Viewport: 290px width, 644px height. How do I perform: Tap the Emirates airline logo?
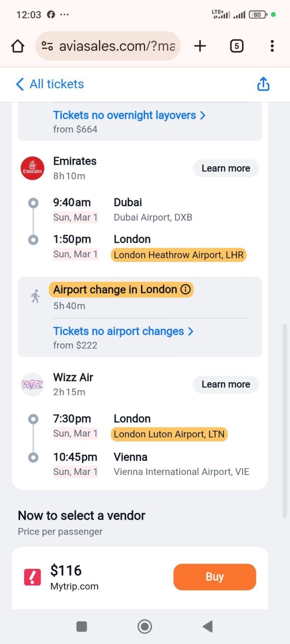33,168
